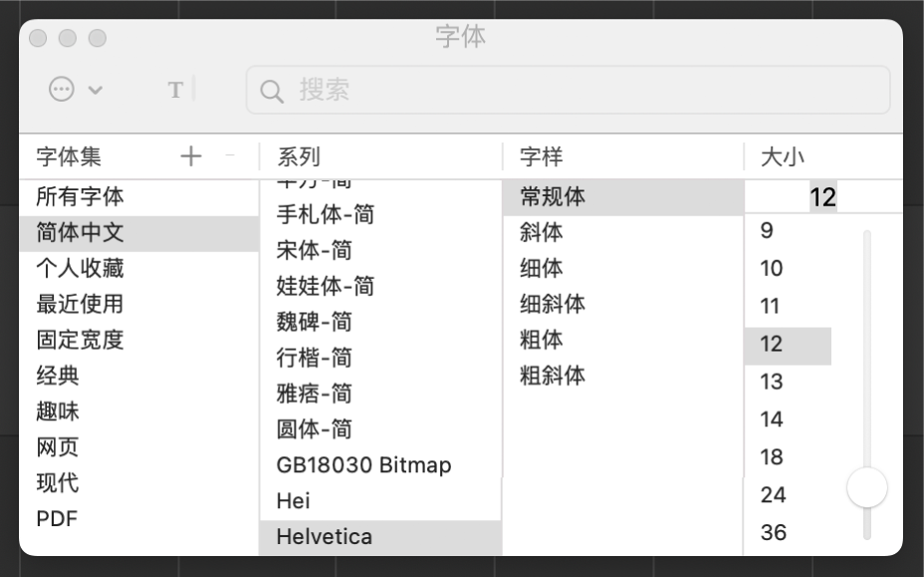The image size is (924, 578).
Task: Select the 固定宽度 collection
Action: [x=77, y=340]
